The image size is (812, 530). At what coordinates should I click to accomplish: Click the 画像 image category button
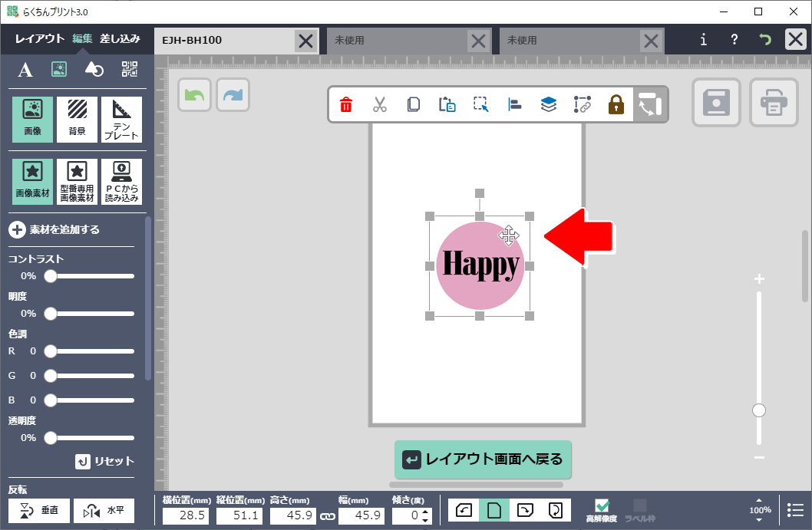click(33, 120)
